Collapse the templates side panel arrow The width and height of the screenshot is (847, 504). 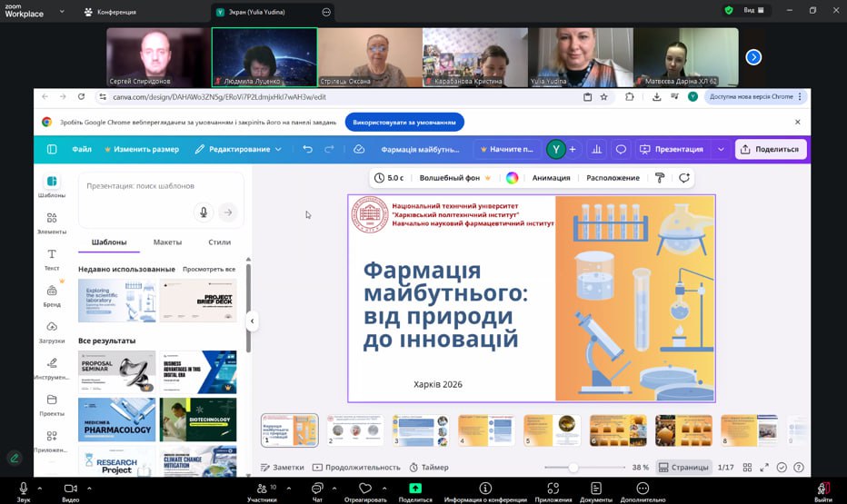click(x=252, y=321)
